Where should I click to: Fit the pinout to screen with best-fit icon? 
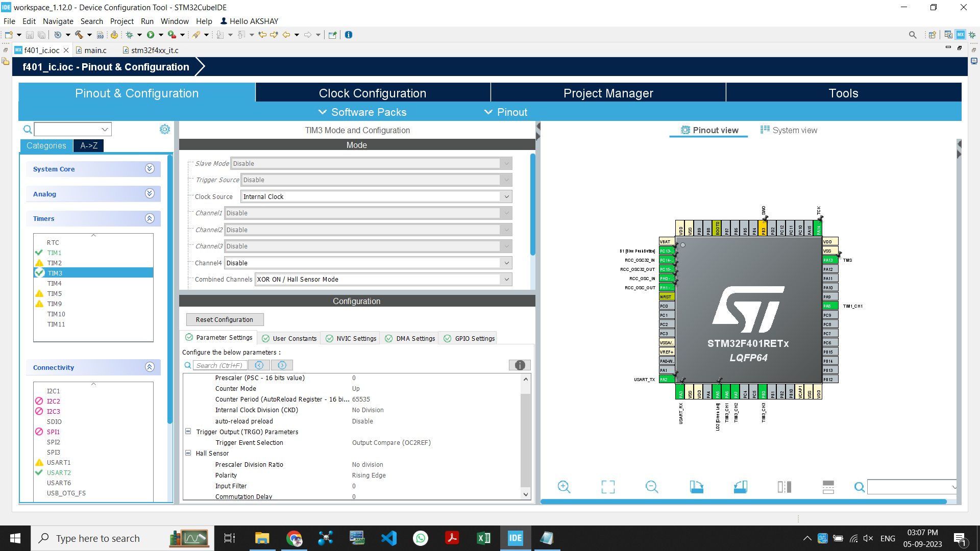(x=607, y=487)
